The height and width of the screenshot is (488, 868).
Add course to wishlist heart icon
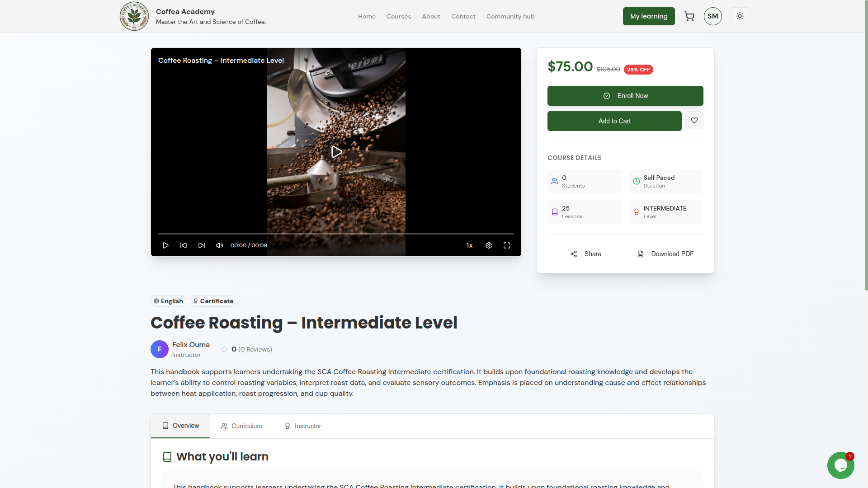[x=694, y=120]
